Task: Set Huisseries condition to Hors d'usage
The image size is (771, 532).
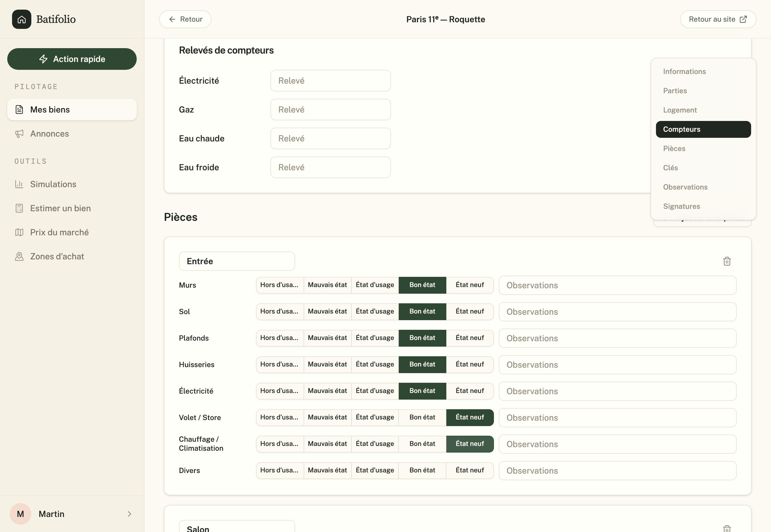Action: pos(279,364)
